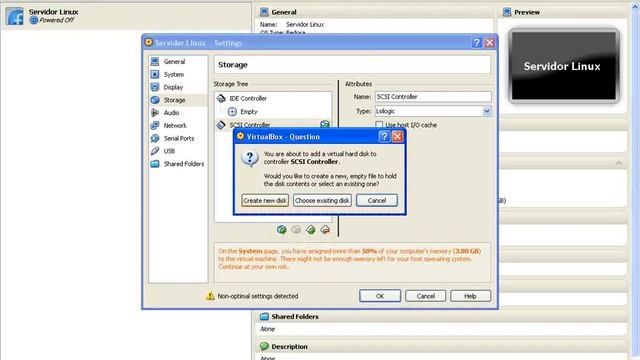640x360 pixels.
Task: Close the VirtualBox Question dialog
Action: (x=398, y=136)
